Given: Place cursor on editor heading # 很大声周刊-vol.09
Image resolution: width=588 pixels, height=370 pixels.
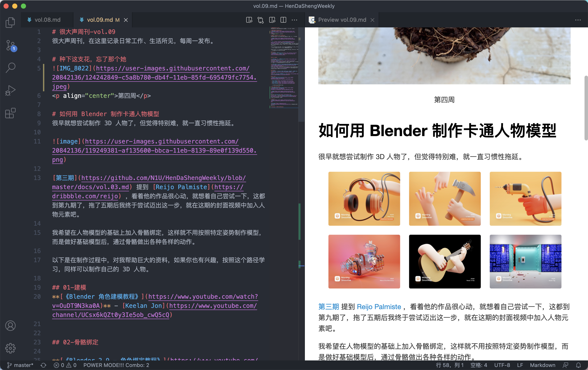Looking at the screenshot, I should (x=84, y=32).
